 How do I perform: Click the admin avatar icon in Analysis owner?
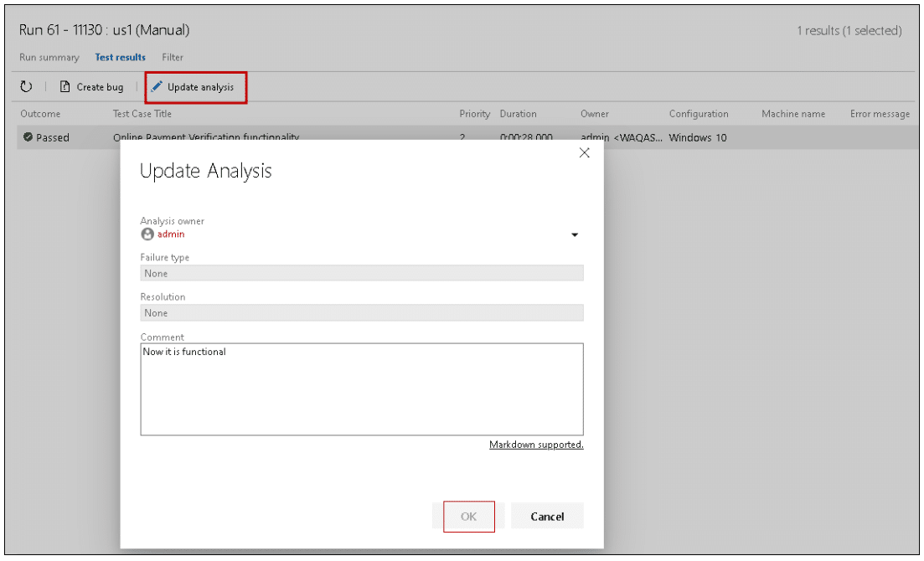(x=147, y=234)
